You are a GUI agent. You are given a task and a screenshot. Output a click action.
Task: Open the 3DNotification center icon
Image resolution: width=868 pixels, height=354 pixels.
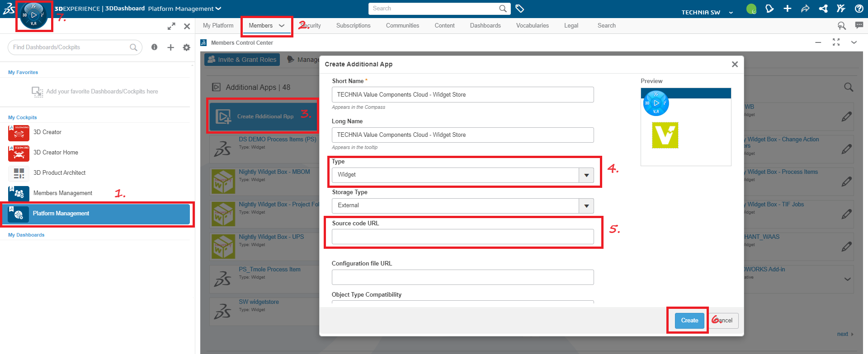click(769, 9)
